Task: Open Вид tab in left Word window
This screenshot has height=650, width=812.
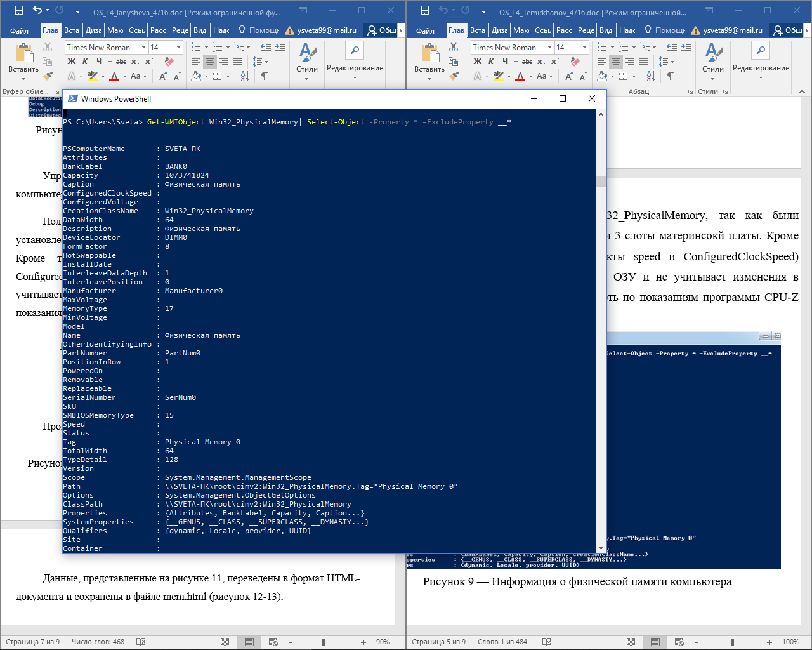Action: [200, 30]
